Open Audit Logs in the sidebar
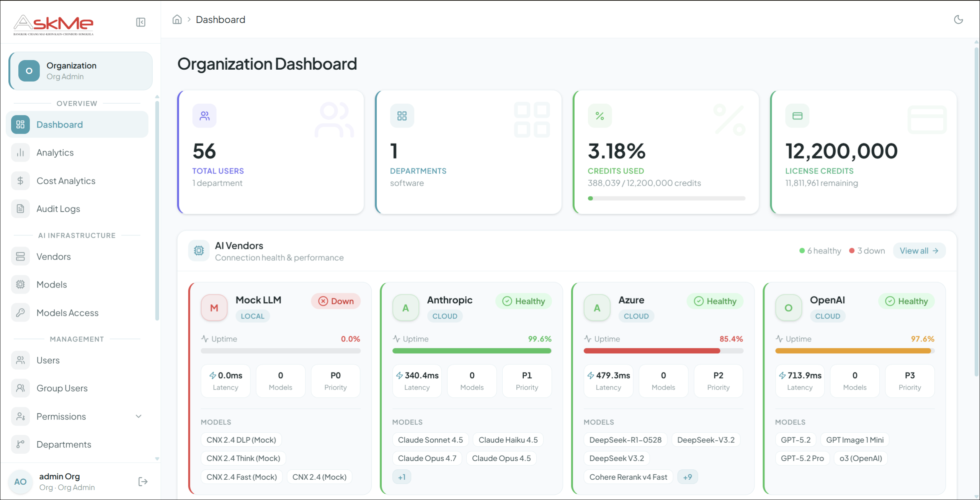980x500 pixels. (x=77, y=209)
